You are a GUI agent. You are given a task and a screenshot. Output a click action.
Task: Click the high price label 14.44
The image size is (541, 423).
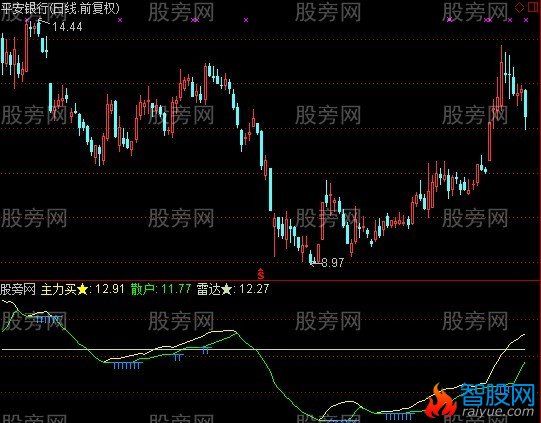(68, 27)
